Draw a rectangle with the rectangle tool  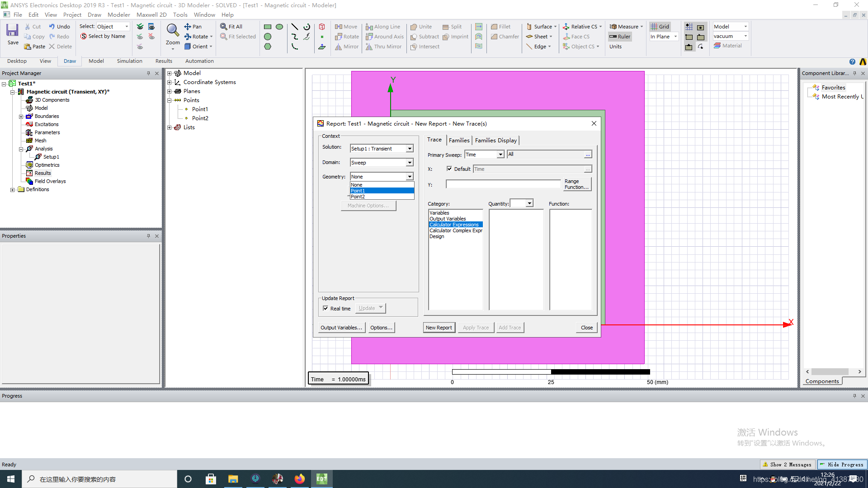tap(268, 27)
